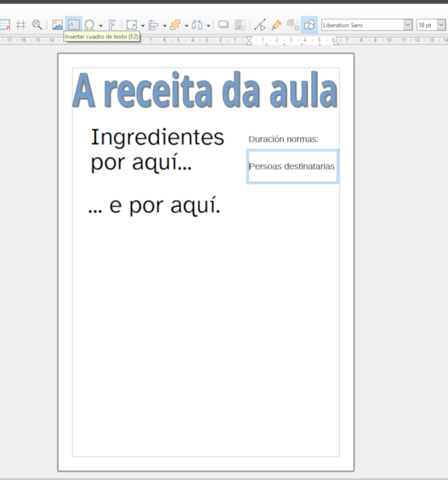Click the Align Objects icon
The width and height of the screenshot is (448, 480).
point(153,25)
